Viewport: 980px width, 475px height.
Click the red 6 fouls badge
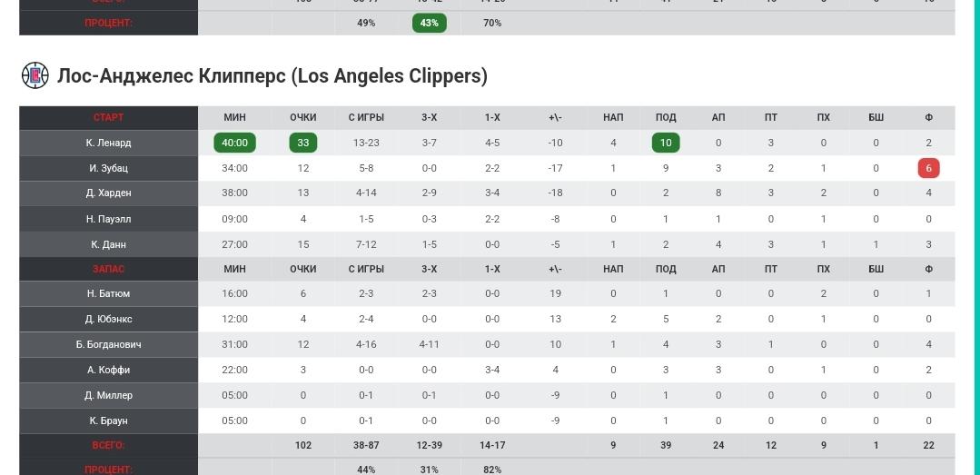pyautogui.click(x=929, y=168)
